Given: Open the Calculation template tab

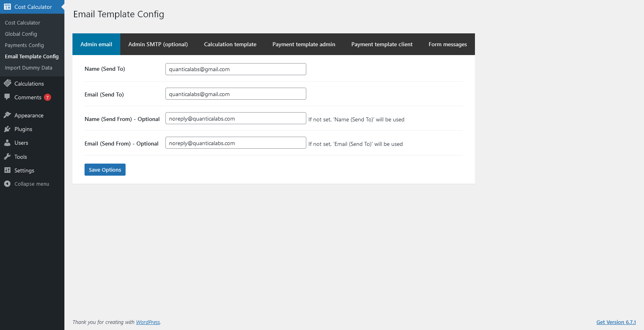Looking at the screenshot, I should click(230, 44).
